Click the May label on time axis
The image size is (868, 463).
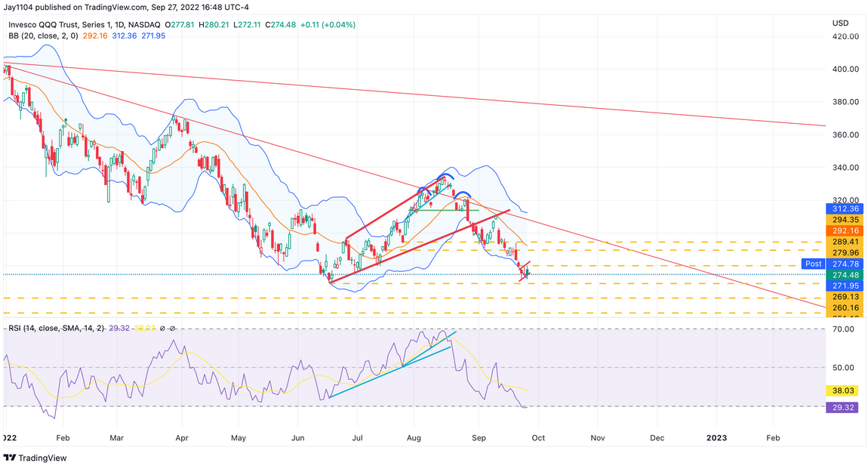(239, 438)
